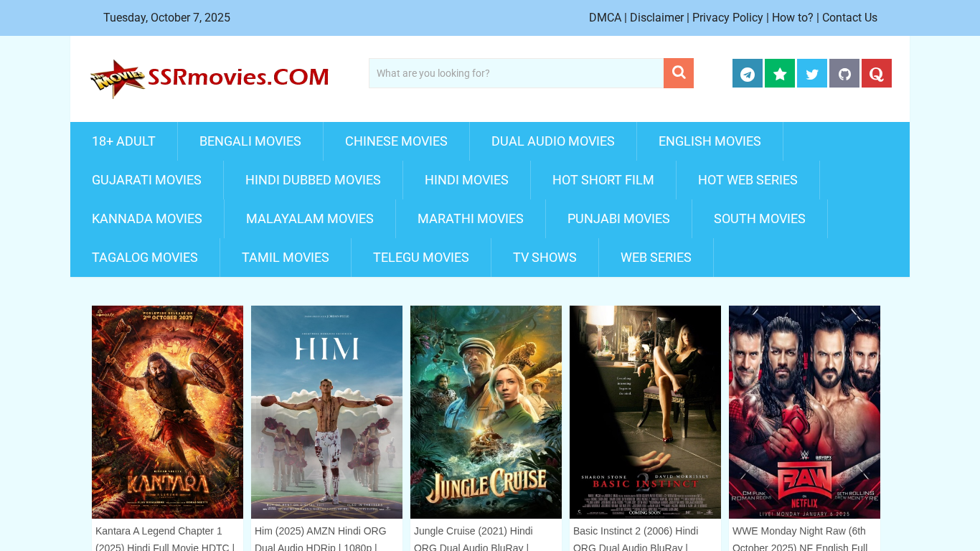Screen dimensions: 980x551
Task: Click the Basic Instinct 2 (2006) title
Action: pos(636,539)
